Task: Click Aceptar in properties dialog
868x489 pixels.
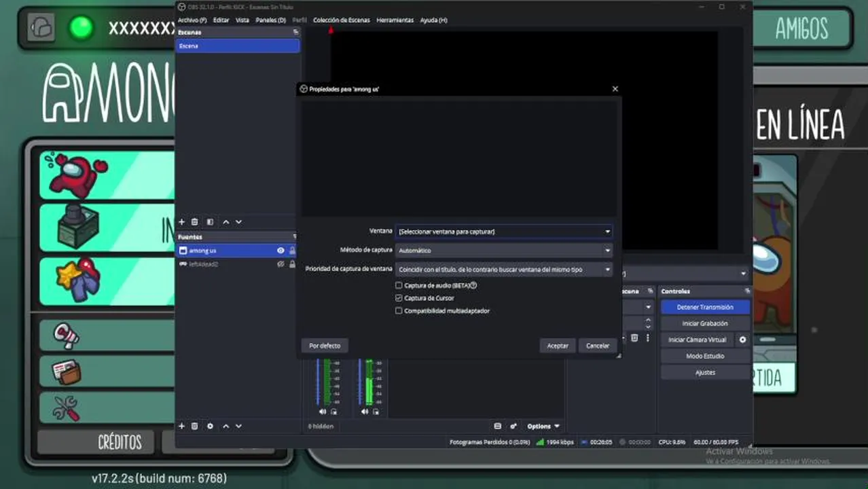Action: pyautogui.click(x=558, y=346)
